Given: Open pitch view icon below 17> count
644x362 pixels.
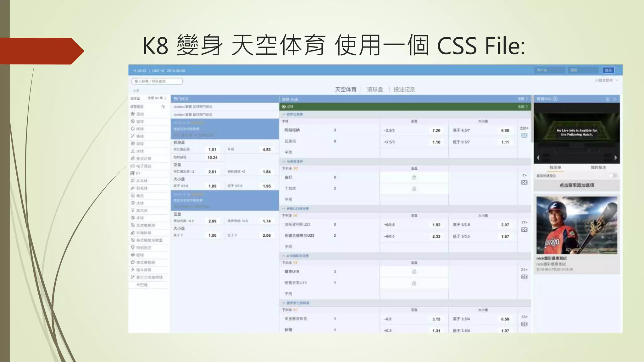Looking at the screenshot, I should [524, 230].
